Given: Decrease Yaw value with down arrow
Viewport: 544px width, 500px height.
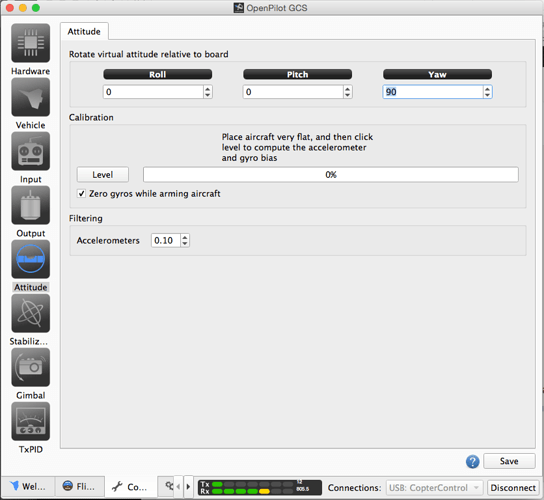Looking at the screenshot, I should tap(487, 95).
